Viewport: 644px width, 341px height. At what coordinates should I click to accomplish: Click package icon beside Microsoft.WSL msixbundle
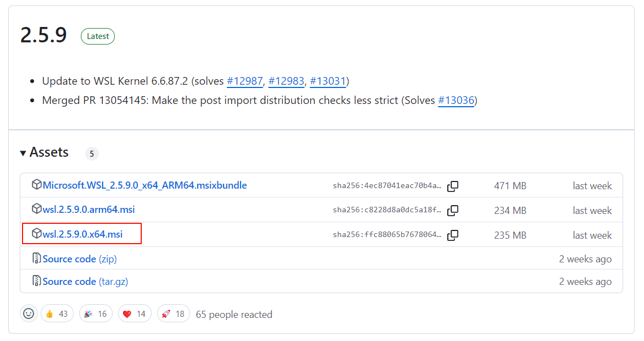coord(37,185)
